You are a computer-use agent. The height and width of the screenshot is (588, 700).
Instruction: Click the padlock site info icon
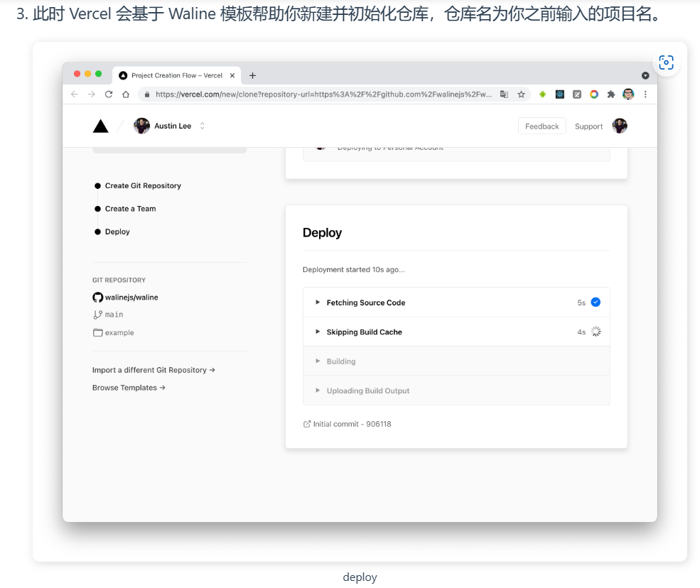pos(147,94)
